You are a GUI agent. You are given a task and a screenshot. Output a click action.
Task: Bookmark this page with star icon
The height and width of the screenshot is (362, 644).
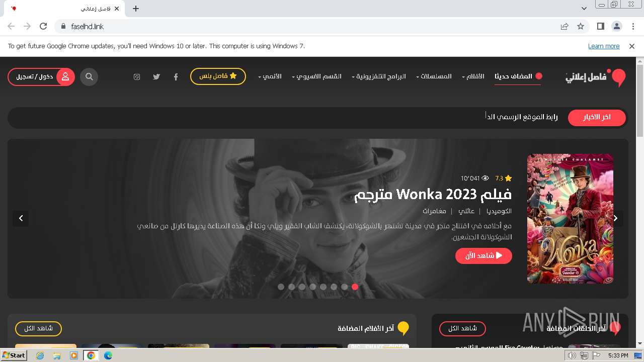pyautogui.click(x=581, y=26)
